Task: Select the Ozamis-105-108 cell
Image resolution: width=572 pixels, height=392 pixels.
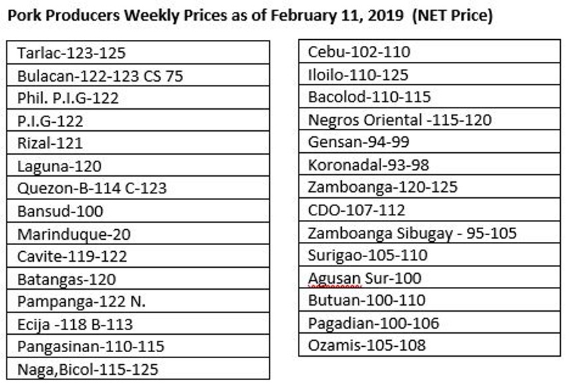Action: [x=366, y=345]
